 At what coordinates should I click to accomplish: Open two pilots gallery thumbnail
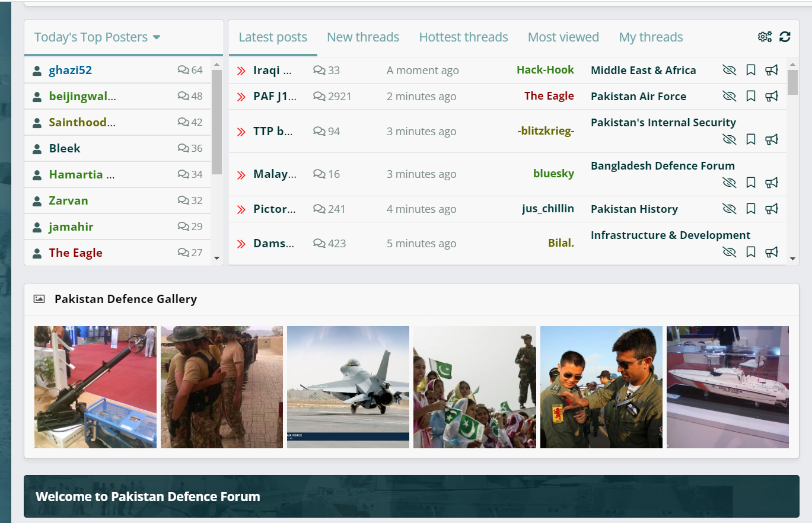(x=601, y=387)
